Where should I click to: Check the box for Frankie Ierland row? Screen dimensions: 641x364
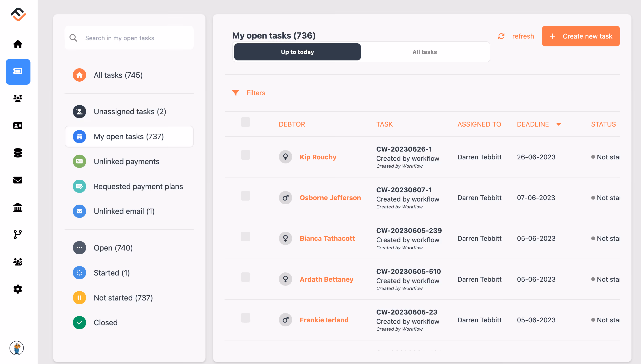click(246, 318)
